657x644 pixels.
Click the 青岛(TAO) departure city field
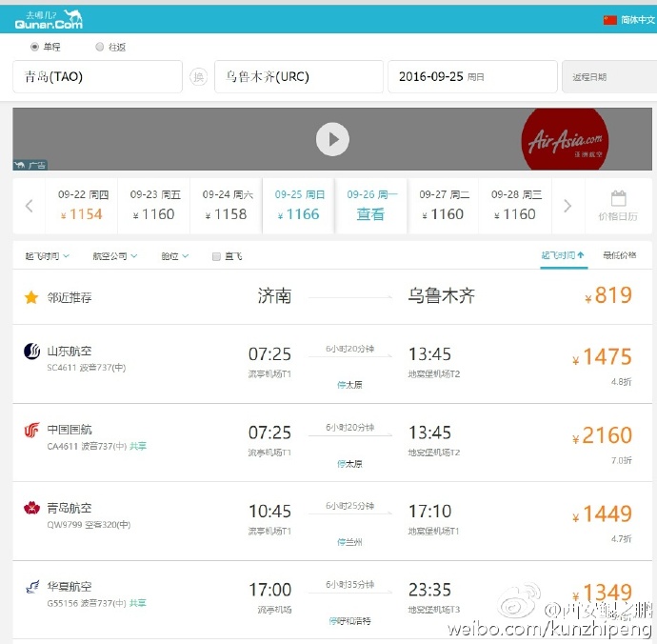point(98,77)
